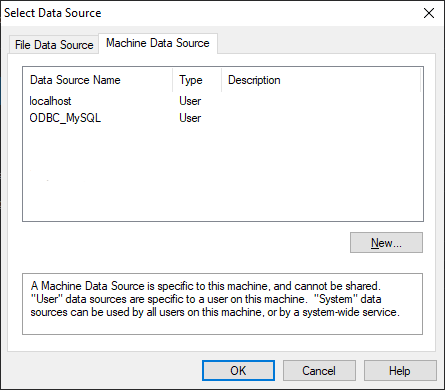Switch to the File Data Source tab

[54, 45]
